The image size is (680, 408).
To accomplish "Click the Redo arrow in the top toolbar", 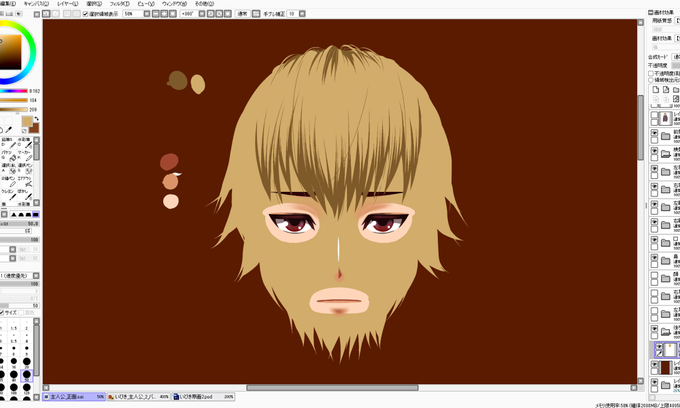I will point(56,14).
